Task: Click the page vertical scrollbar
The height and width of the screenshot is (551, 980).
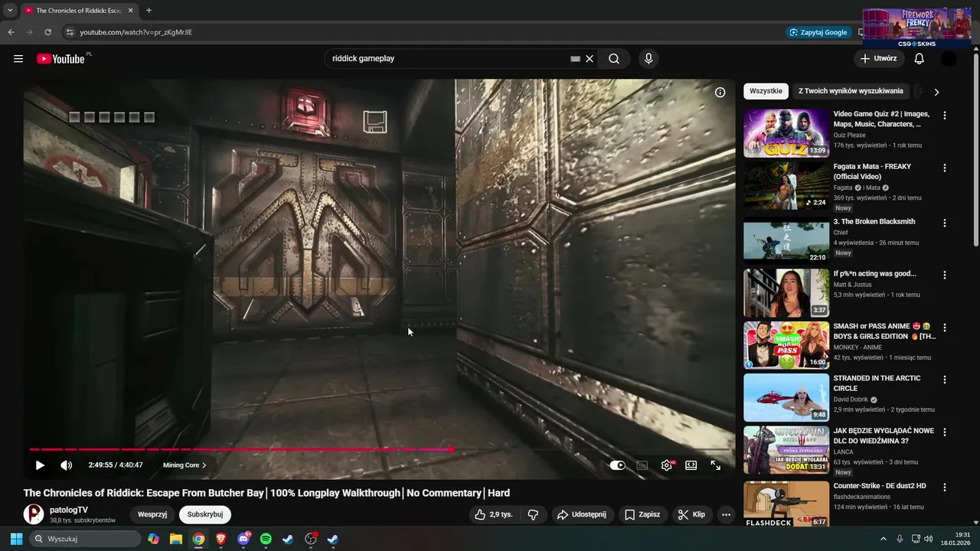Action: click(x=975, y=149)
